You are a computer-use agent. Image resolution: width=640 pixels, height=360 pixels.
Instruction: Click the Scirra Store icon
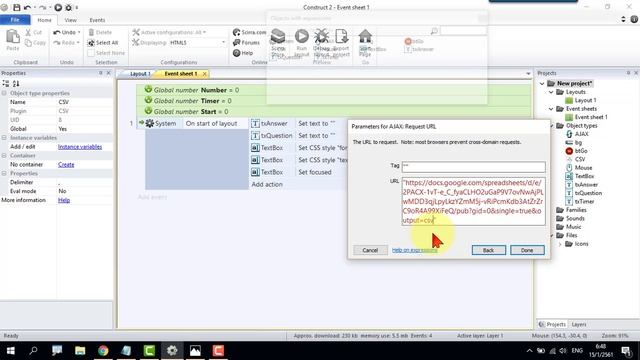pos(278,36)
